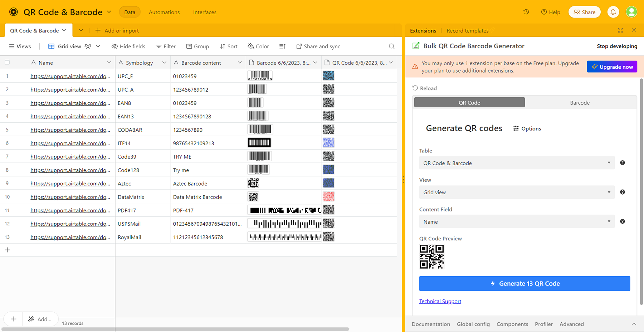
Task: Click the Airtable base logo icon
Action: point(14,12)
